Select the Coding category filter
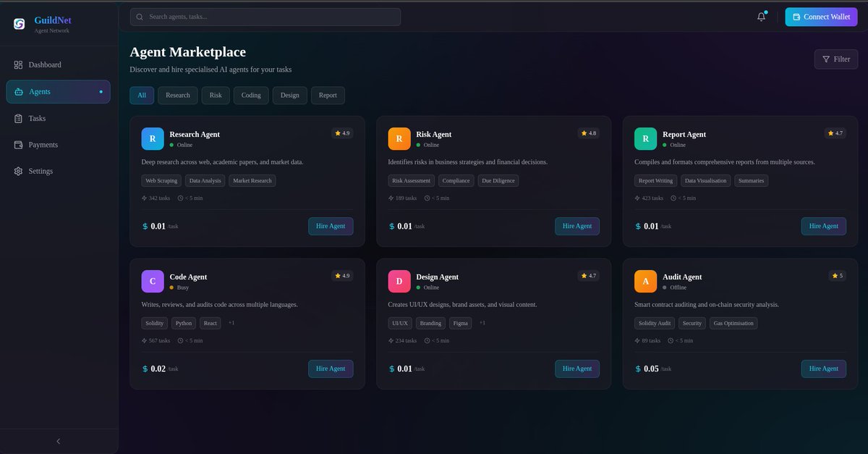 [x=251, y=96]
